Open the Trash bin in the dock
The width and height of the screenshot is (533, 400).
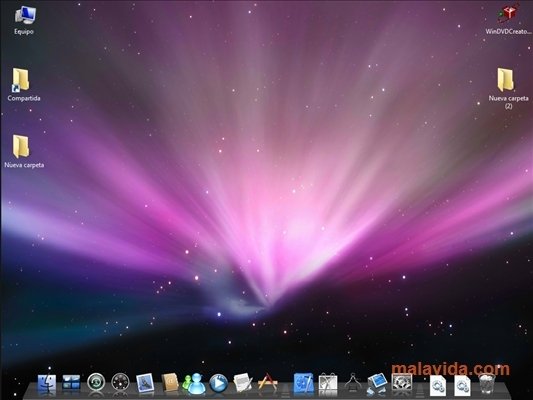point(487,384)
